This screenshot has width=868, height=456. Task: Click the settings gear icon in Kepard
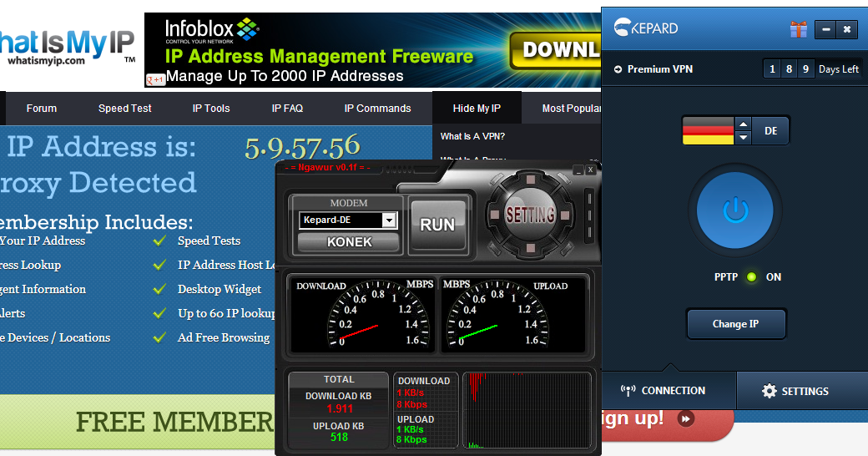pyautogui.click(x=769, y=391)
